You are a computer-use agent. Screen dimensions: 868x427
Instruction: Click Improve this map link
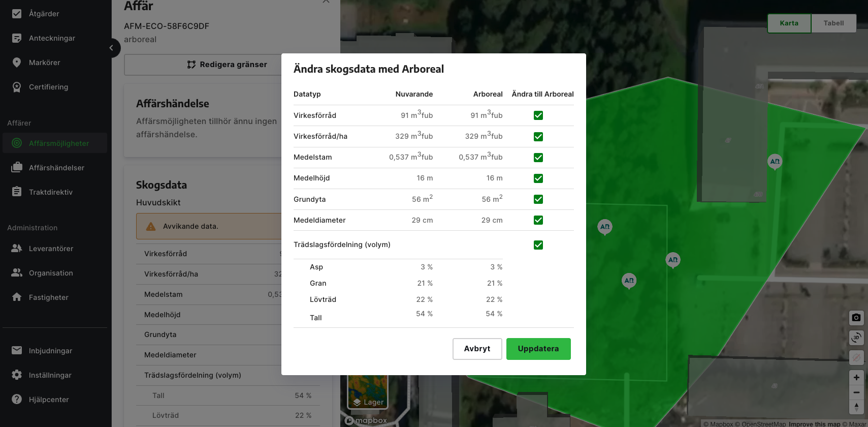tap(814, 424)
